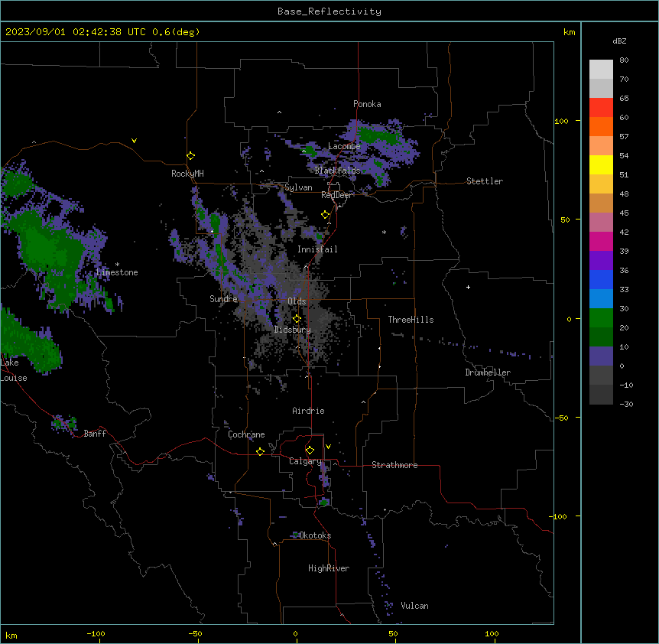Click the 100 km mark on right axis
The width and height of the screenshot is (659, 644).
tap(561, 121)
